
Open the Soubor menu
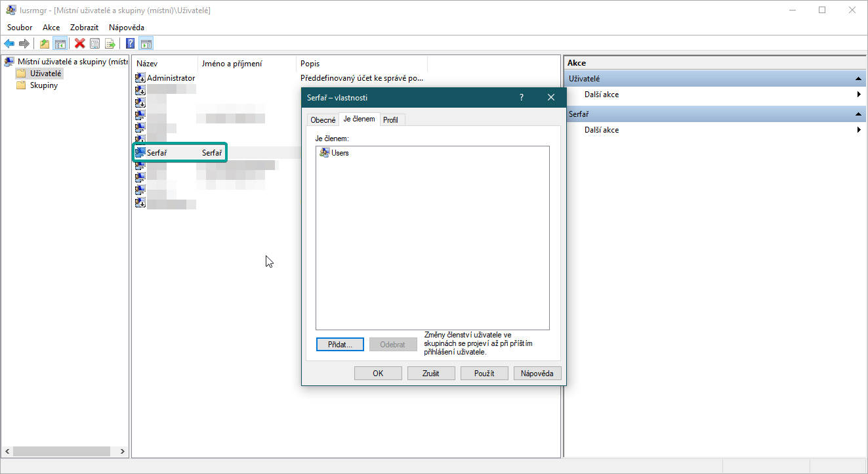coord(20,28)
